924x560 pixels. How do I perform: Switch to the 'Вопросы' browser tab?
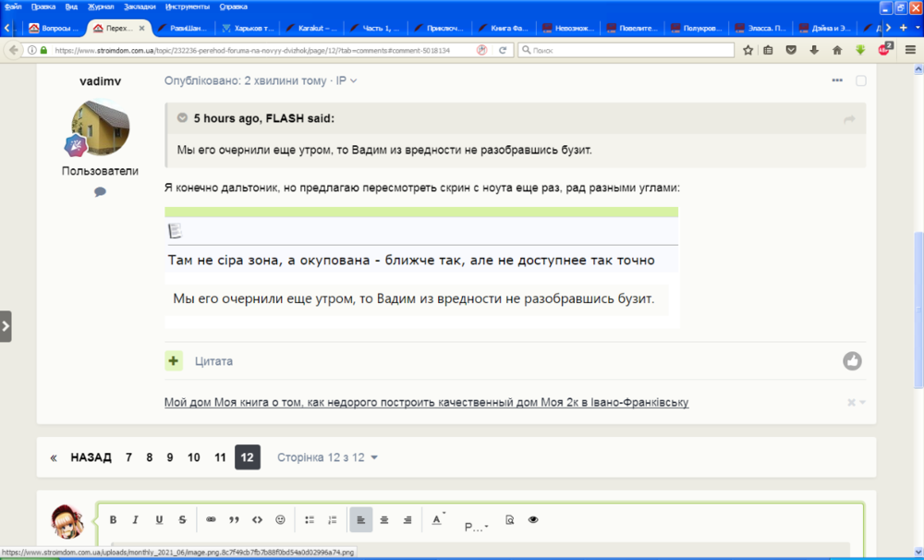point(56,27)
